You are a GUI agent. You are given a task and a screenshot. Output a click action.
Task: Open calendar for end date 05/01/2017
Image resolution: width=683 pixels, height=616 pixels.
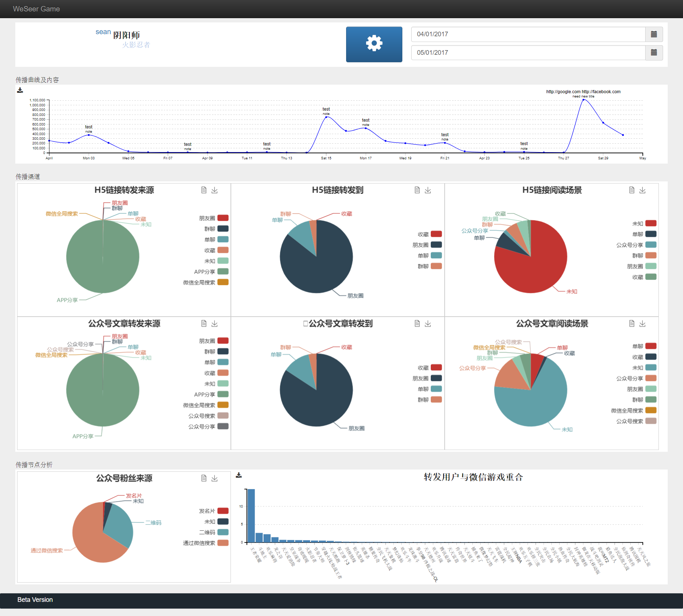[653, 53]
